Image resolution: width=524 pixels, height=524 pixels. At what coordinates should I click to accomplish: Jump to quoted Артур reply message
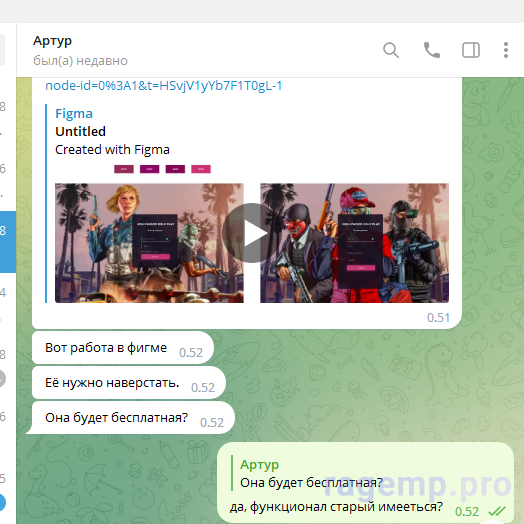tap(311, 473)
